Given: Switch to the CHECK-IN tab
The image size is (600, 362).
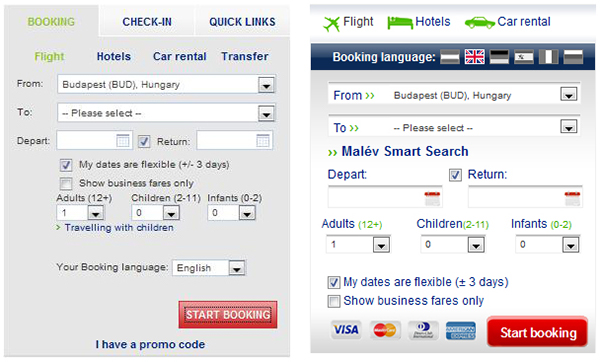Looking at the screenshot, I should point(147,22).
